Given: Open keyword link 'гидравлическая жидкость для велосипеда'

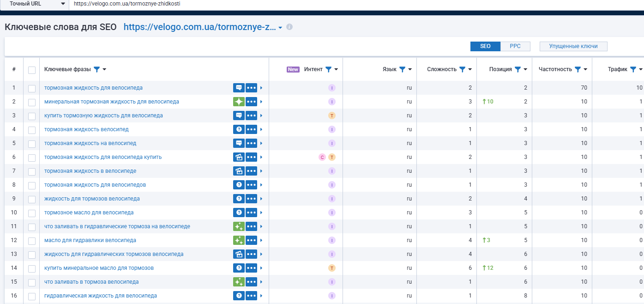Looking at the screenshot, I should [101, 296].
